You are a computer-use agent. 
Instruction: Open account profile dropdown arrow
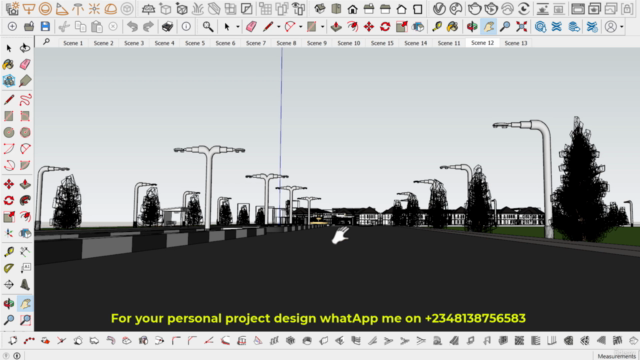click(622, 27)
